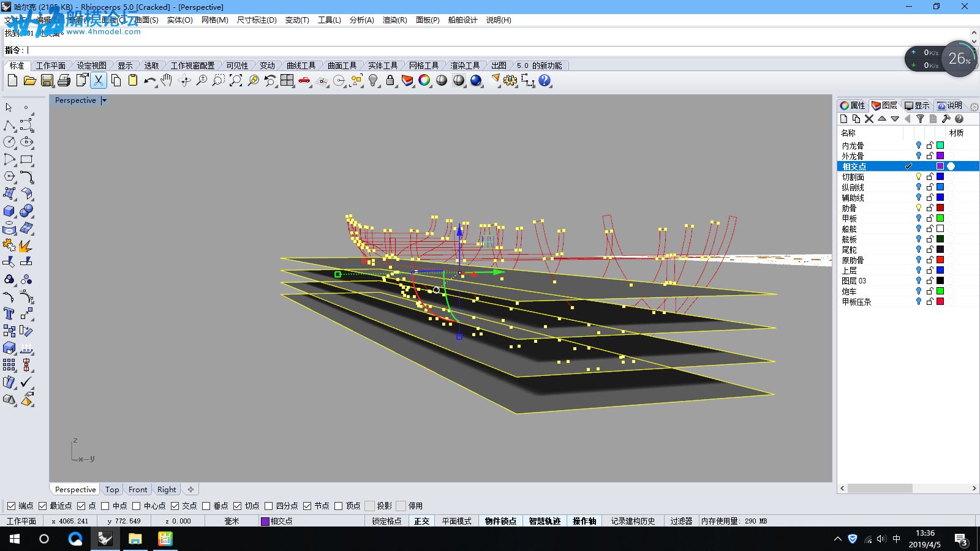Select the Cut scissors icon
Screen dimensions: 980x551
pyautogui.click(x=99, y=80)
